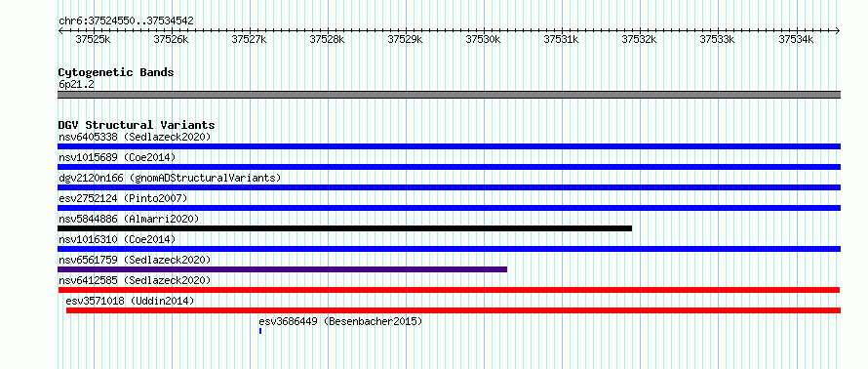The width and height of the screenshot is (868, 369).
Task: Open the nsv6412585 (Sedlazeck2020) label
Action: (135, 280)
